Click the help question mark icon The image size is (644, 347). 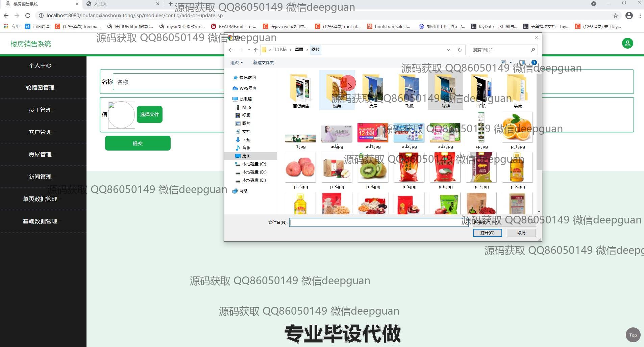534,62
